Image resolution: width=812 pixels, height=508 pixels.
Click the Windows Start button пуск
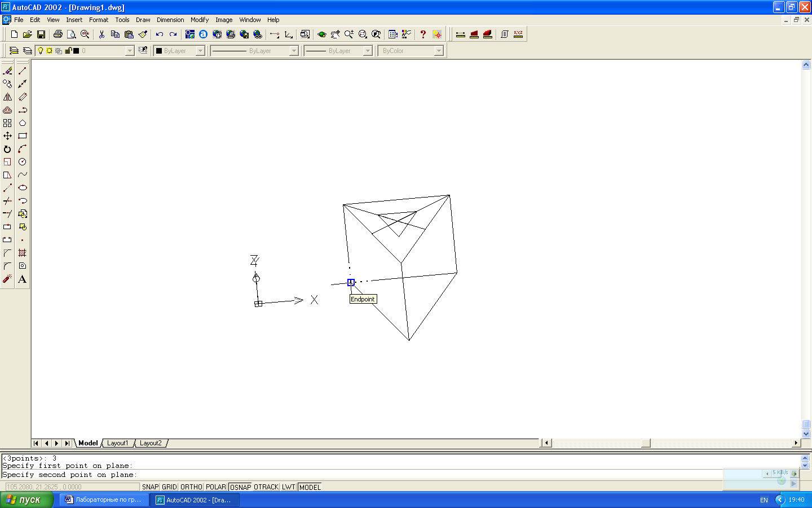27,500
